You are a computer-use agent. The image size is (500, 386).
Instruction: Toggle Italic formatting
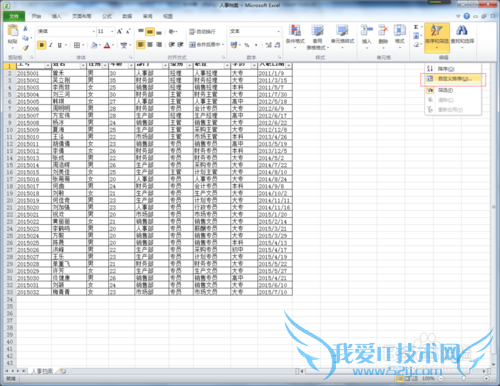51,45
